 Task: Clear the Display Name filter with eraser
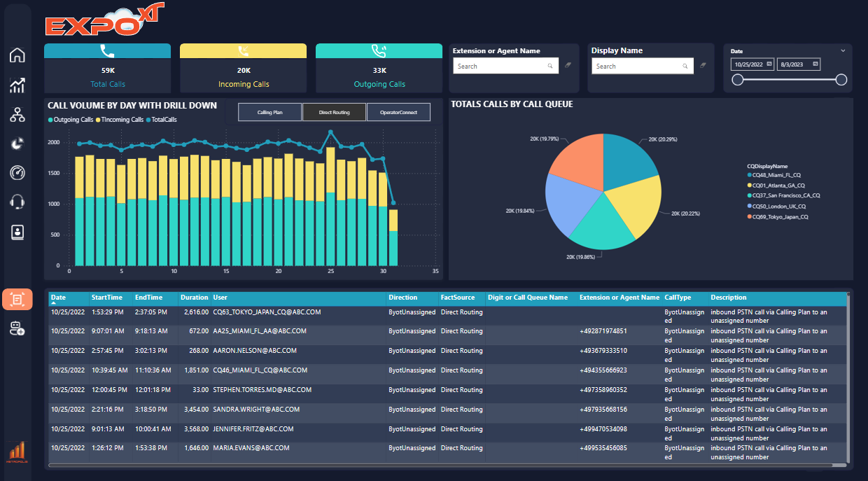tap(703, 66)
